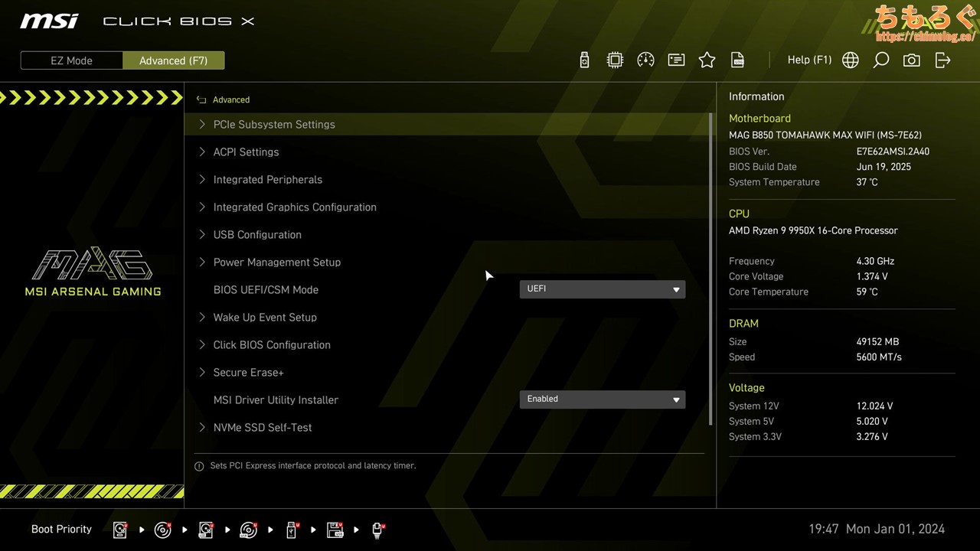The image size is (980, 551).
Task: Open the M-Flash USB update icon
Action: (584, 60)
